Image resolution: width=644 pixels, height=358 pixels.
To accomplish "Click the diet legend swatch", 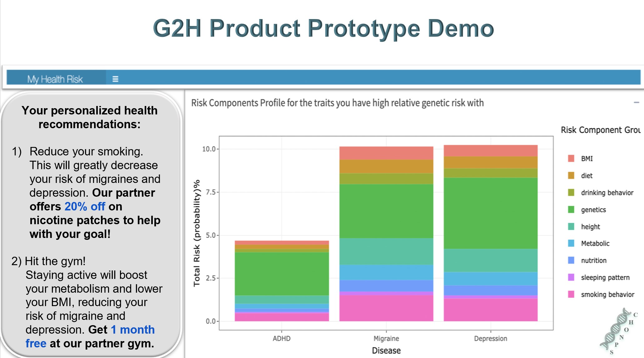I will 571,175.
